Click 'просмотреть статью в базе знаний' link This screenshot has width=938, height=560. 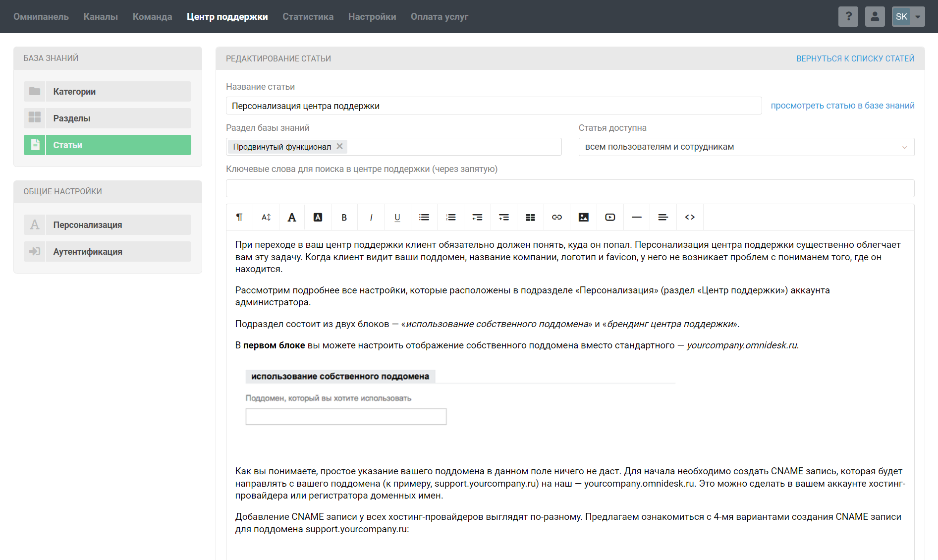coord(842,106)
